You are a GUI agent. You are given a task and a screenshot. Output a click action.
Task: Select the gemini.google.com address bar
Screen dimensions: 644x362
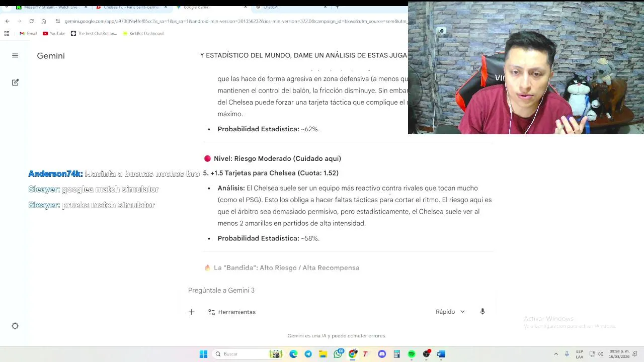pyautogui.click(x=235, y=21)
